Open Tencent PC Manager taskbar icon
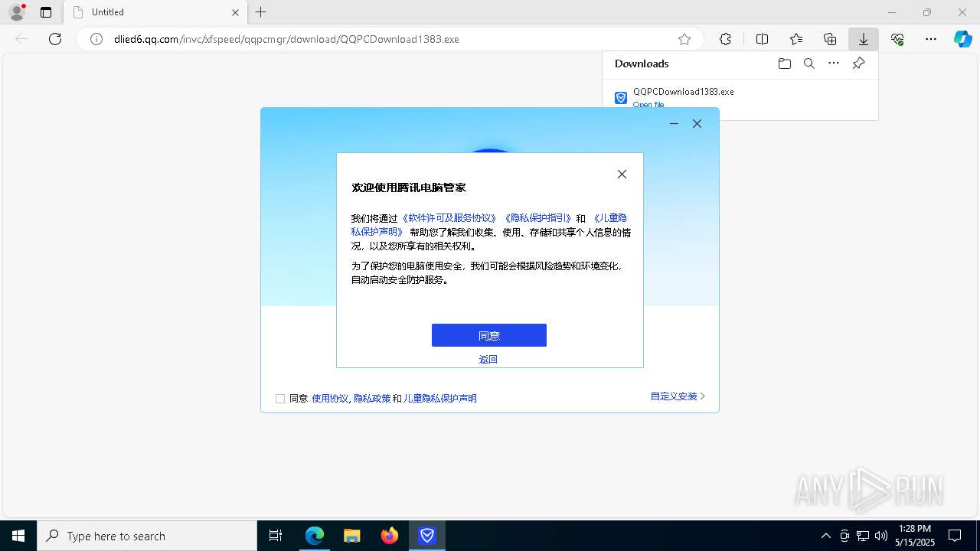Screen dimensions: 980x551 427,536
